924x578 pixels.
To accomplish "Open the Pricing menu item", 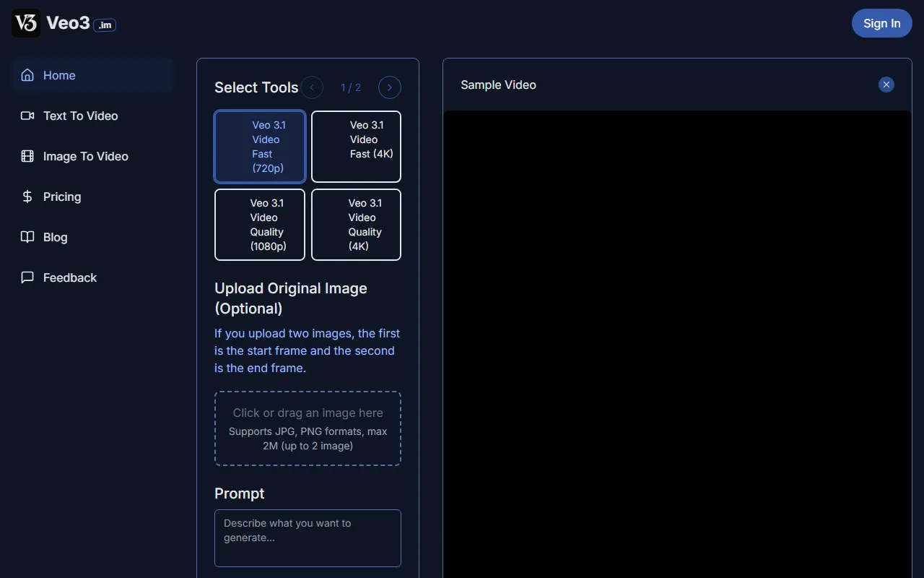I will click(62, 197).
